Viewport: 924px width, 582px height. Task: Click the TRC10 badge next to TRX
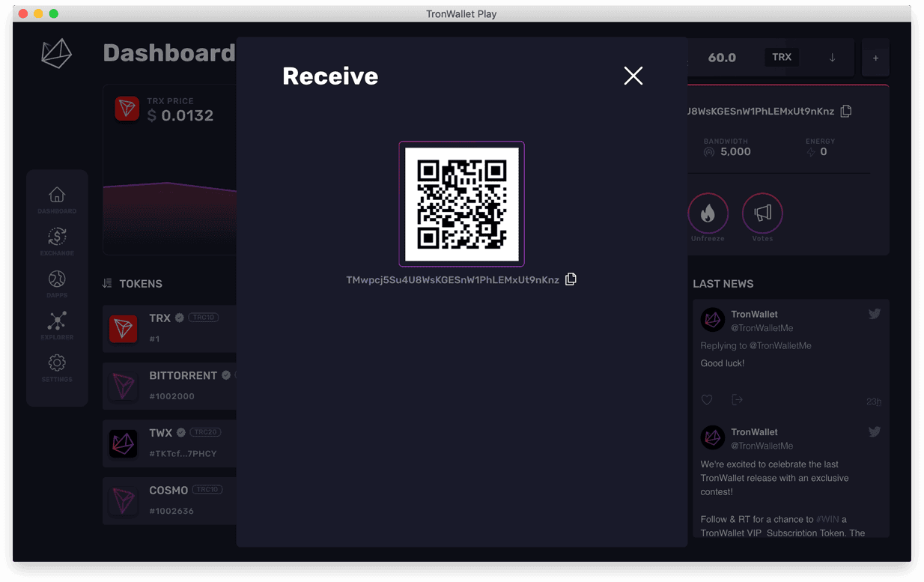203,318
